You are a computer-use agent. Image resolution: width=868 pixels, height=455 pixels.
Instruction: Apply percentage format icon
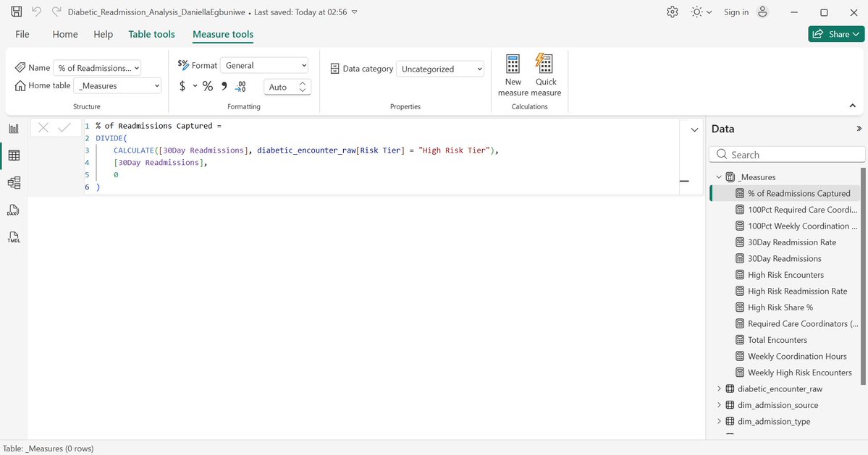[208, 86]
